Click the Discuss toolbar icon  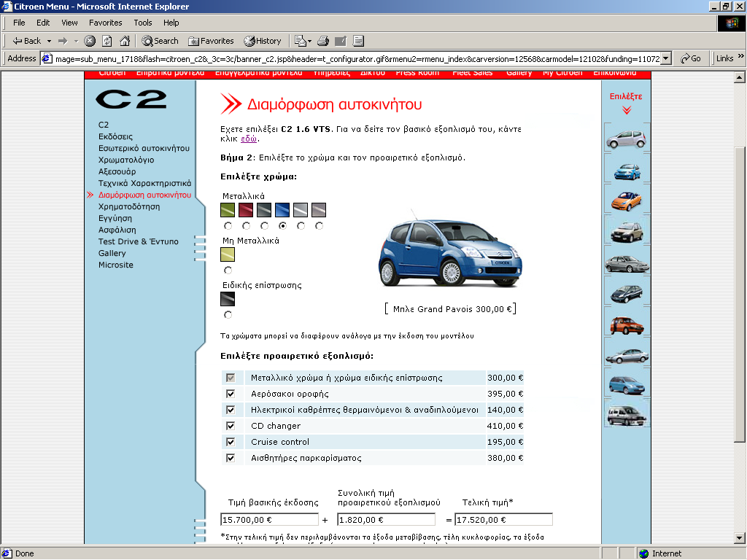pos(358,41)
